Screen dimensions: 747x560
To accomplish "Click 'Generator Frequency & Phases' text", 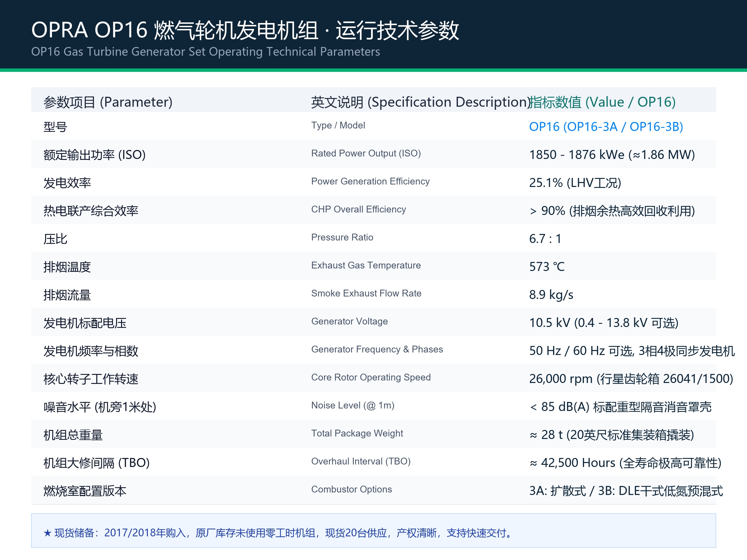I will [x=377, y=349].
